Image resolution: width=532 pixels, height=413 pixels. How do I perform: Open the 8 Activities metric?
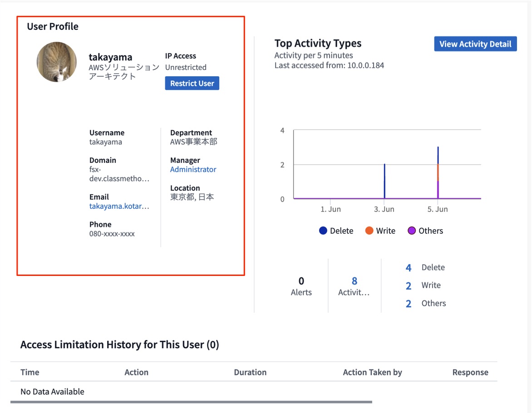[354, 285]
